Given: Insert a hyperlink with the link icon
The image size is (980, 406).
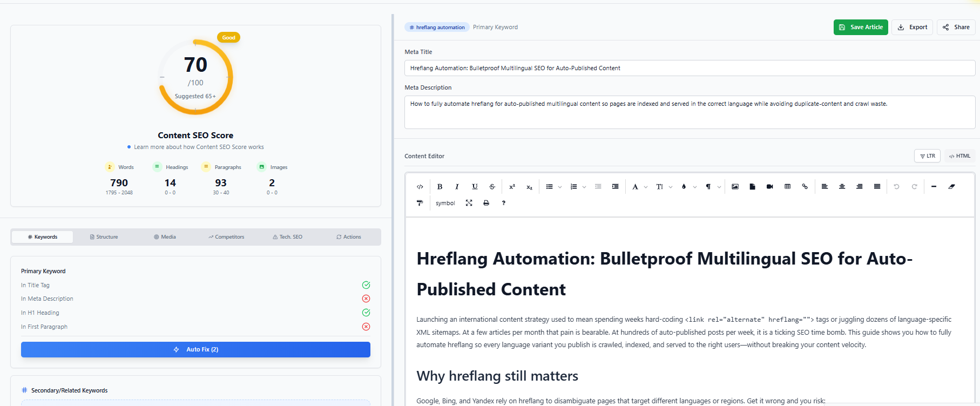Looking at the screenshot, I should pos(805,187).
